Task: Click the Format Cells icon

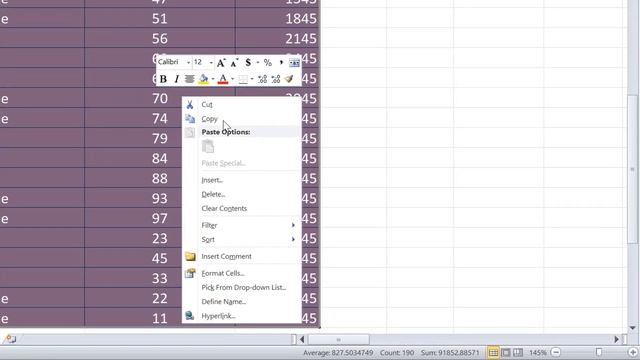Action: 190,273
